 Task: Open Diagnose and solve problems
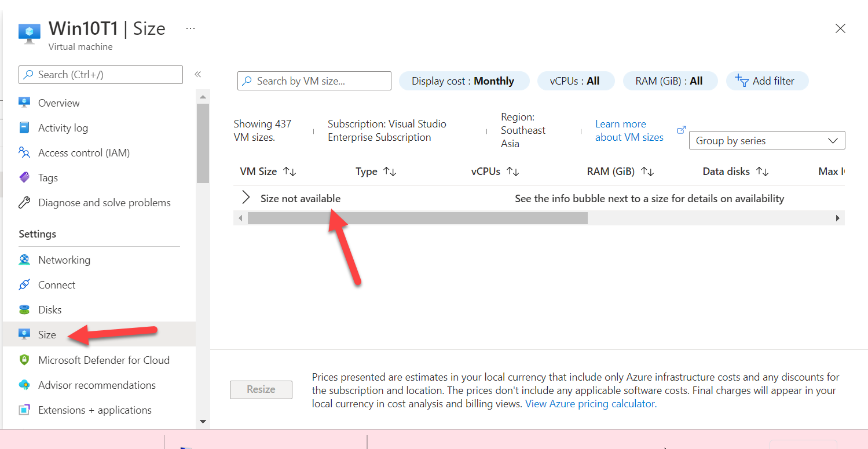104,202
